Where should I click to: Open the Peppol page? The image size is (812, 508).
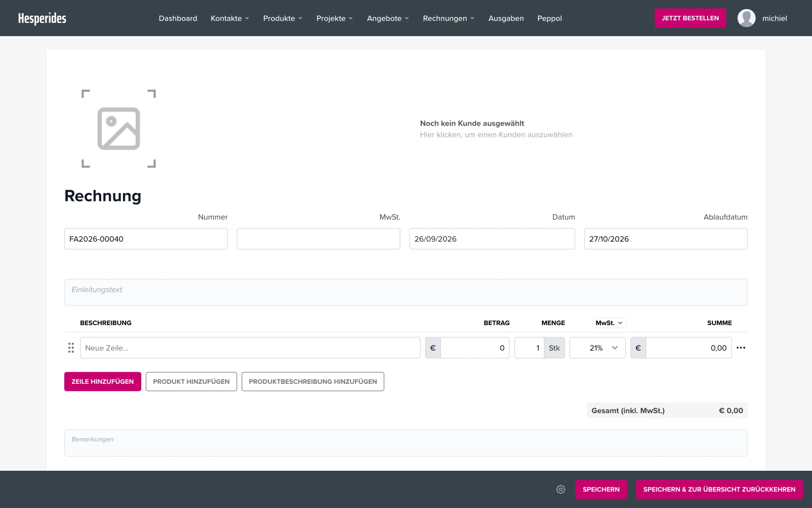549,18
